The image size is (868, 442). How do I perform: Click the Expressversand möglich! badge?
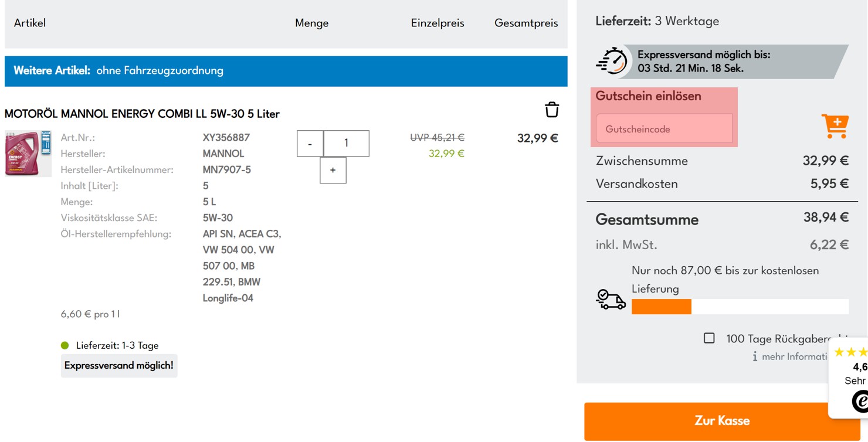coord(119,365)
